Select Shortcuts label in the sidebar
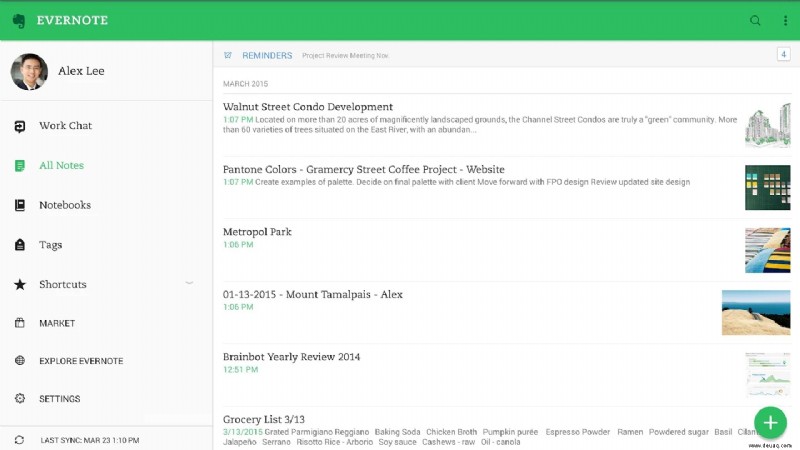Screen dimensions: 800x450 coord(63,284)
